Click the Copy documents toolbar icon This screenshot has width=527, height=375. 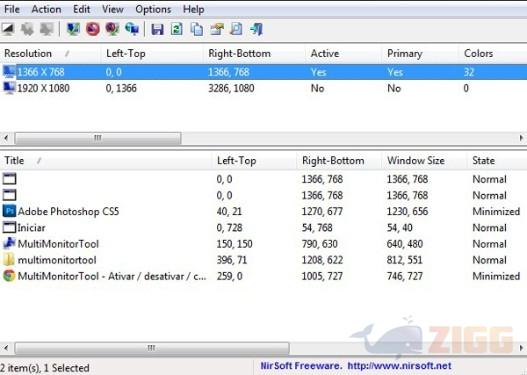[x=197, y=29]
